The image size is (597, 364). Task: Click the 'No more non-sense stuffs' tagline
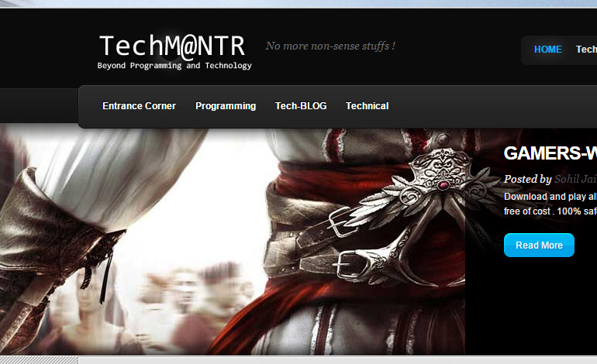330,46
